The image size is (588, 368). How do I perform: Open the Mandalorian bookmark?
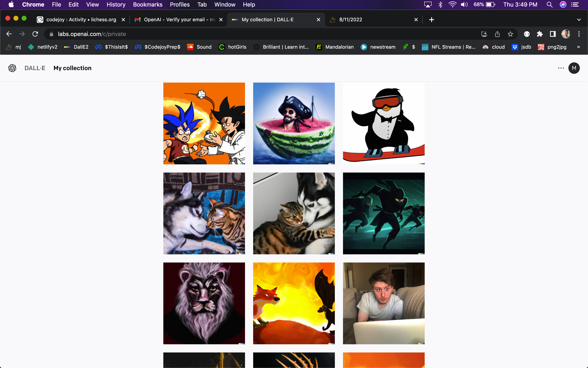coord(335,47)
